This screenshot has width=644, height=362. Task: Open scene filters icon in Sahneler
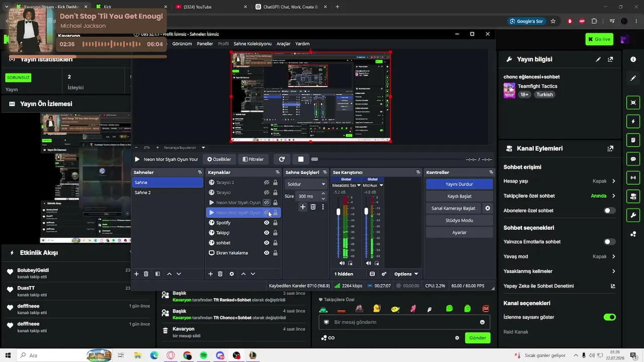[157, 274]
